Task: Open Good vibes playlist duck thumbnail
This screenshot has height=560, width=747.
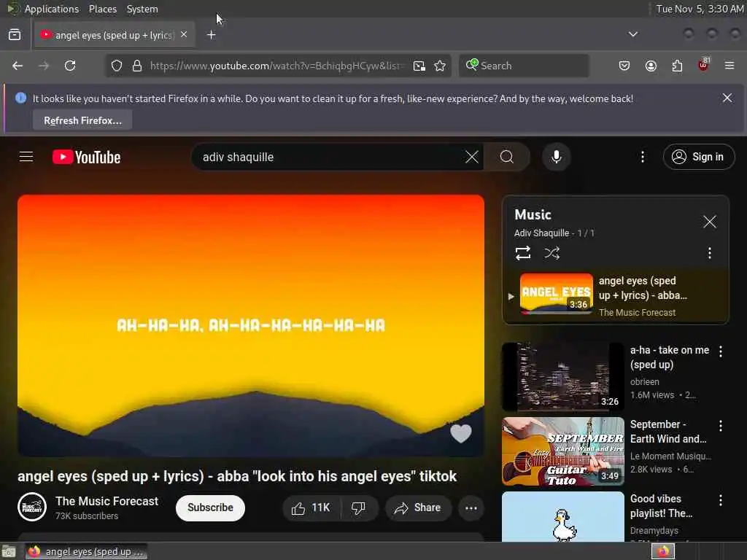Action: (562, 517)
